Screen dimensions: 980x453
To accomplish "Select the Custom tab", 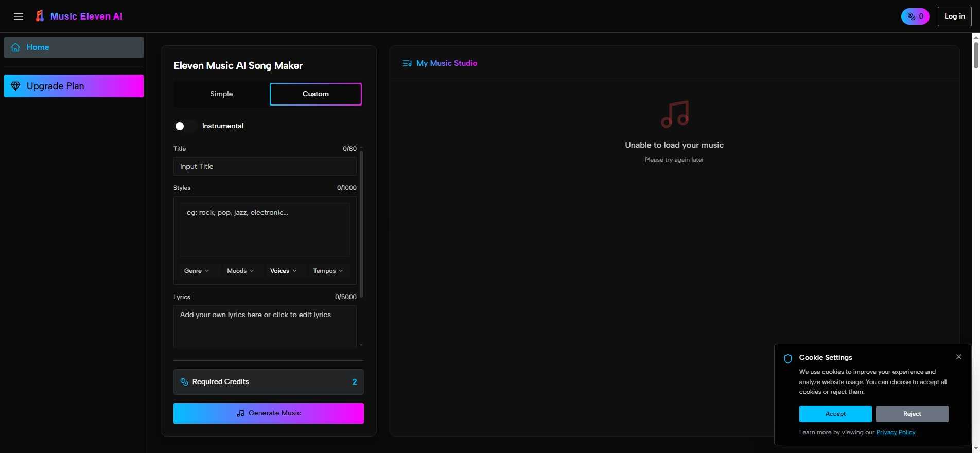I will pos(316,94).
